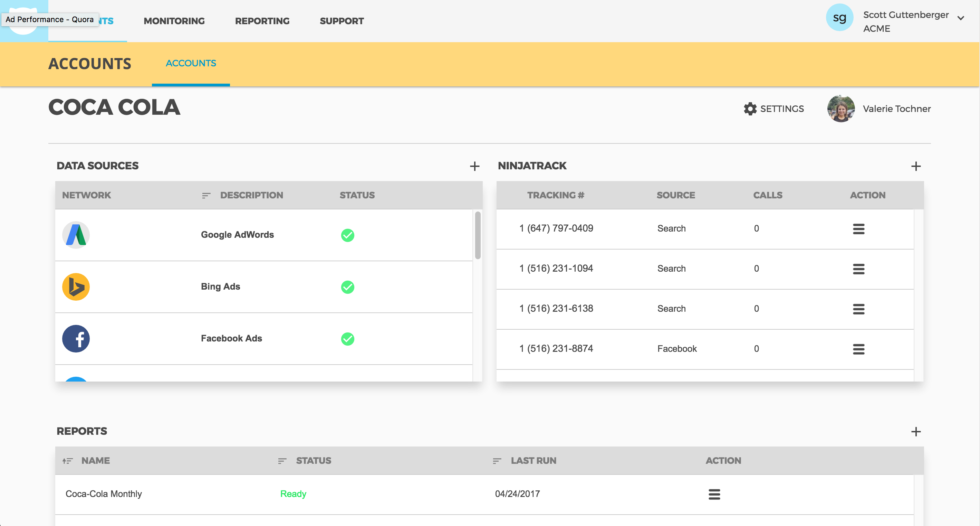This screenshot has width=980, height=526.
Task: Click the Scott Guttenberger user name
Action: tap(905, 15)
